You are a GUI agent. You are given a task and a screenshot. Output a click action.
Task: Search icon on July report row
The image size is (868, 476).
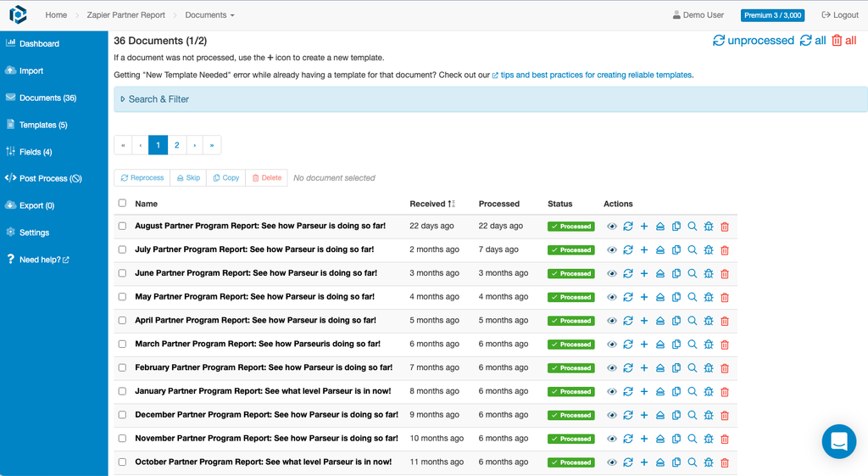pos(692,250)
